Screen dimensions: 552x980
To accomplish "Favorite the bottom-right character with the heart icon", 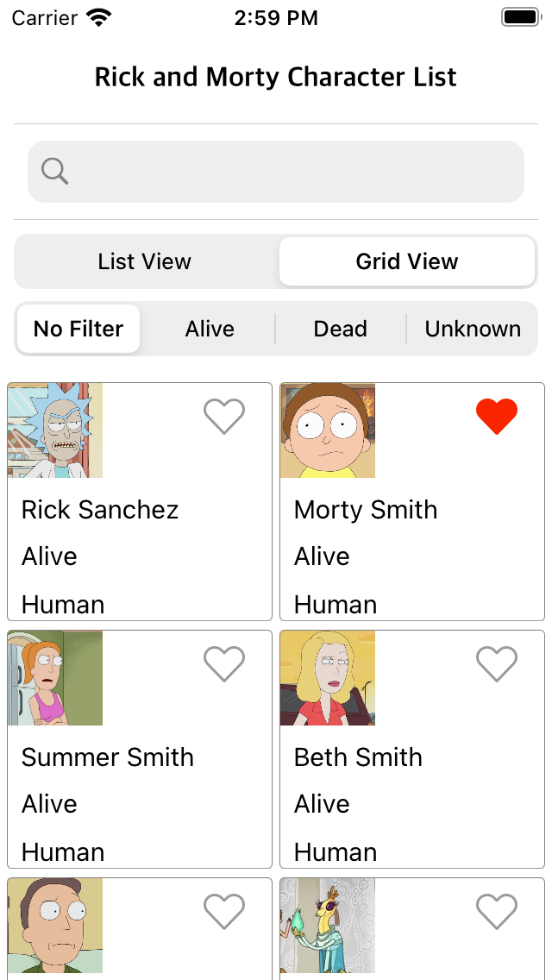I will tap(497, 911).
